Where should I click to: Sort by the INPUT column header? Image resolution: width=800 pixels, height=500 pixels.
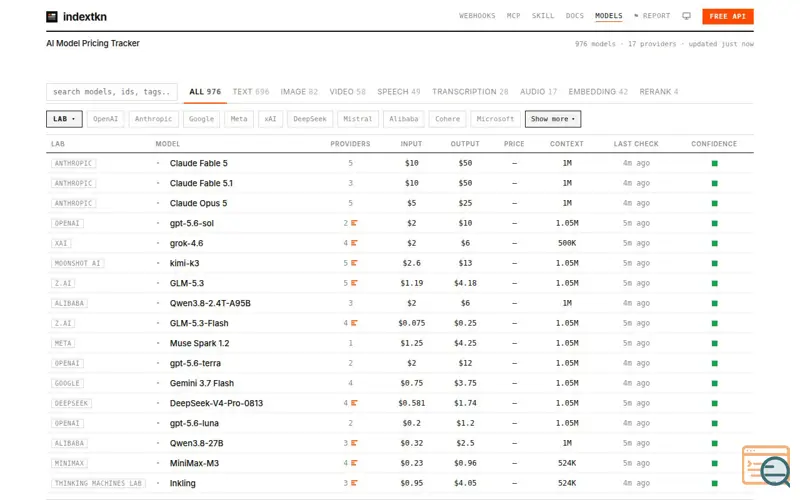click(411, 144)
